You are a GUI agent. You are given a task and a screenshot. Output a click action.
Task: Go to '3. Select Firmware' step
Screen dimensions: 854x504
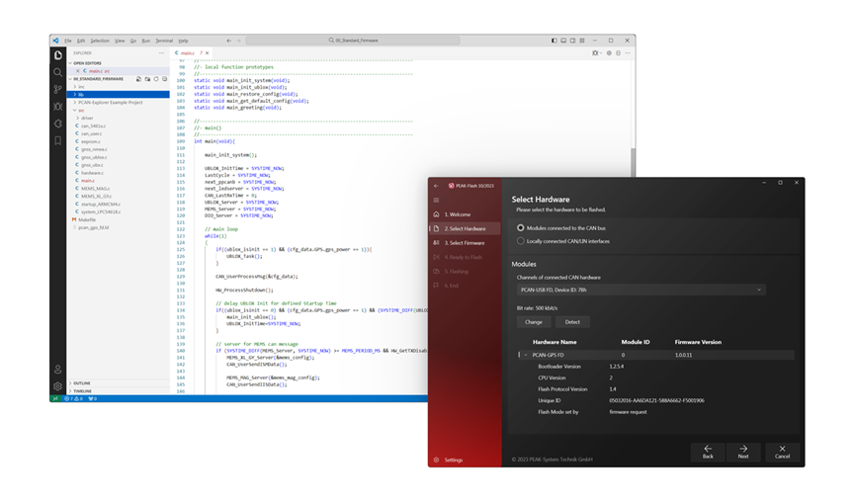point(464,242)
